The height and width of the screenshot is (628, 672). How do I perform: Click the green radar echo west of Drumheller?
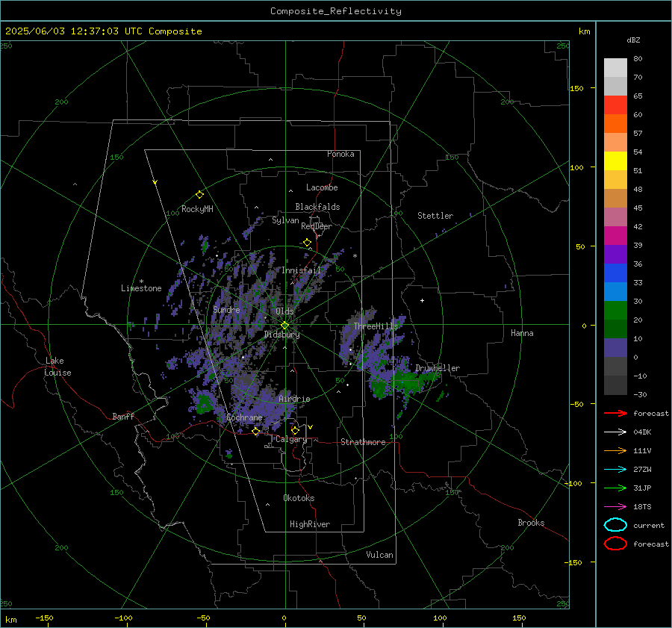406,379
